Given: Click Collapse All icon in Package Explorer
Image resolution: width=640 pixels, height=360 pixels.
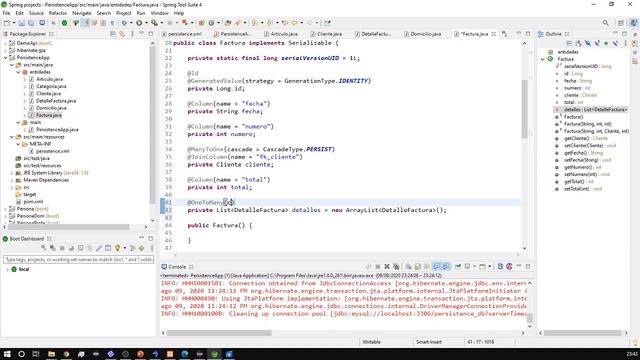Looking at the screenshot, I should coord(113,34).
